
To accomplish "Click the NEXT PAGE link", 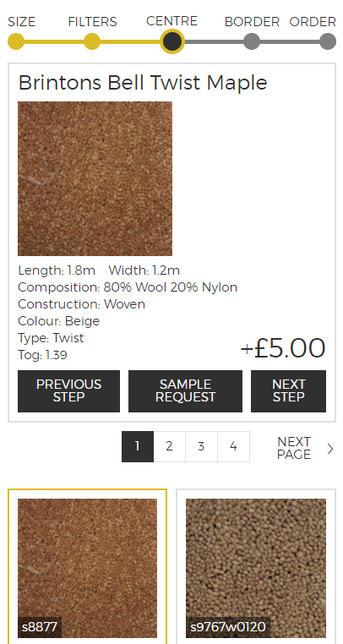I will point(294,448).
